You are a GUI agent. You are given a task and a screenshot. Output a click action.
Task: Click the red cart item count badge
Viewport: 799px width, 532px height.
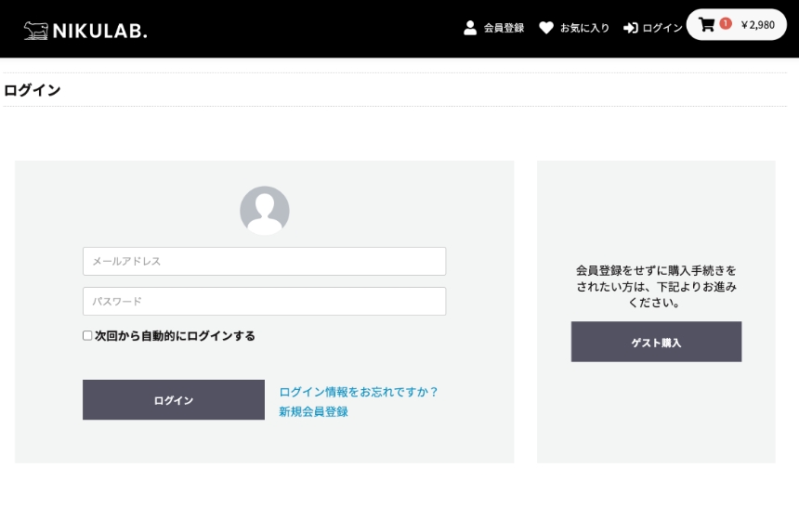click(x=726, y=23)
